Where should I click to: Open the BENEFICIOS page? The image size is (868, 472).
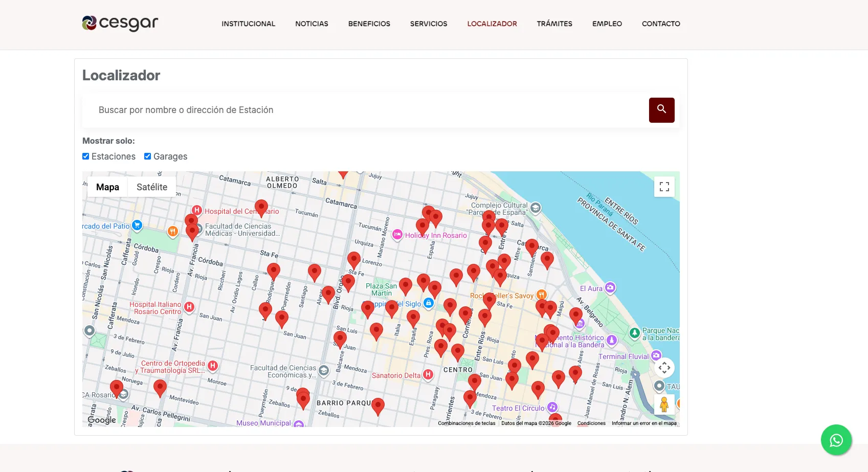click(369, 24)
